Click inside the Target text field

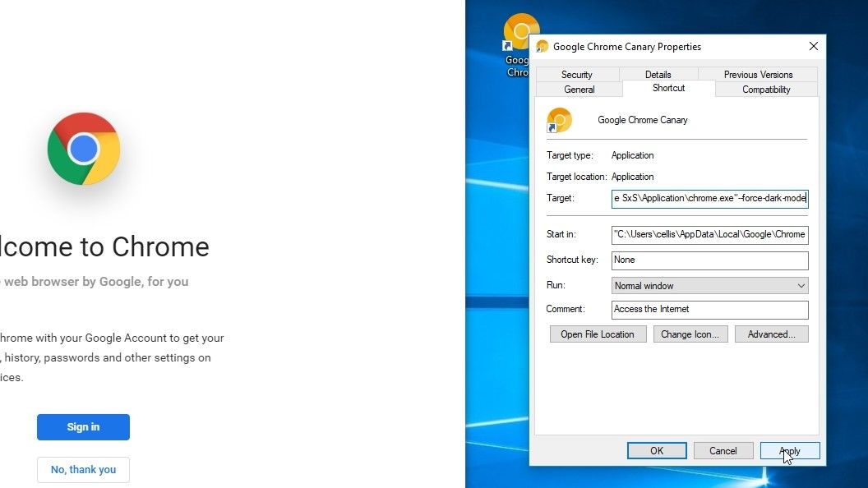pyautogui.click(x=709, y=198)
